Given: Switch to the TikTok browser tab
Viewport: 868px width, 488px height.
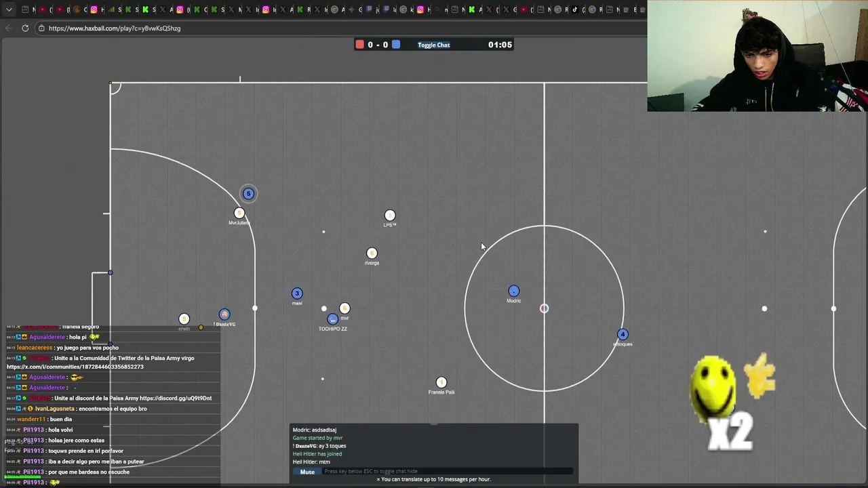Looking at the screenshot, I should (575, 9).
